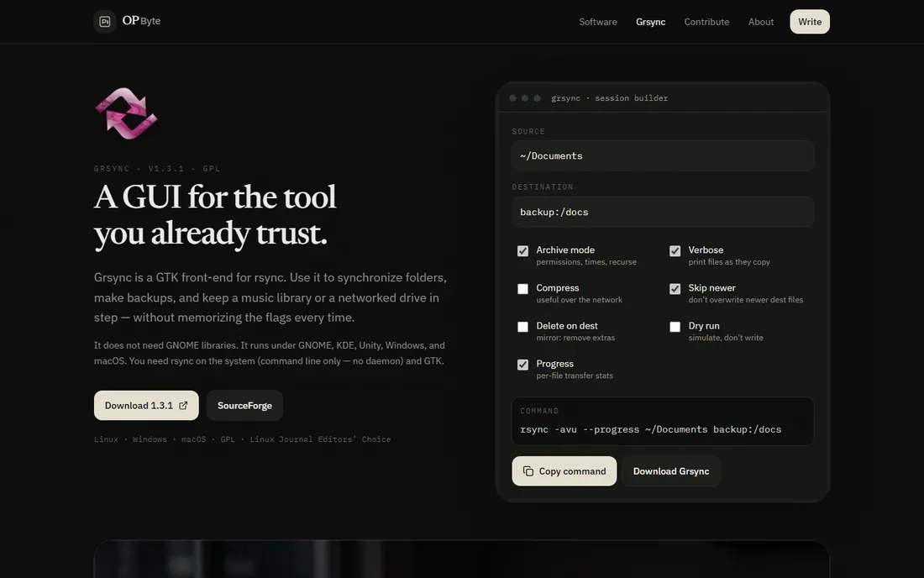This screenshot has height=578, width=924.
Task: Click the 'mirror: remove extras' description
Action: tap(575, 338)
